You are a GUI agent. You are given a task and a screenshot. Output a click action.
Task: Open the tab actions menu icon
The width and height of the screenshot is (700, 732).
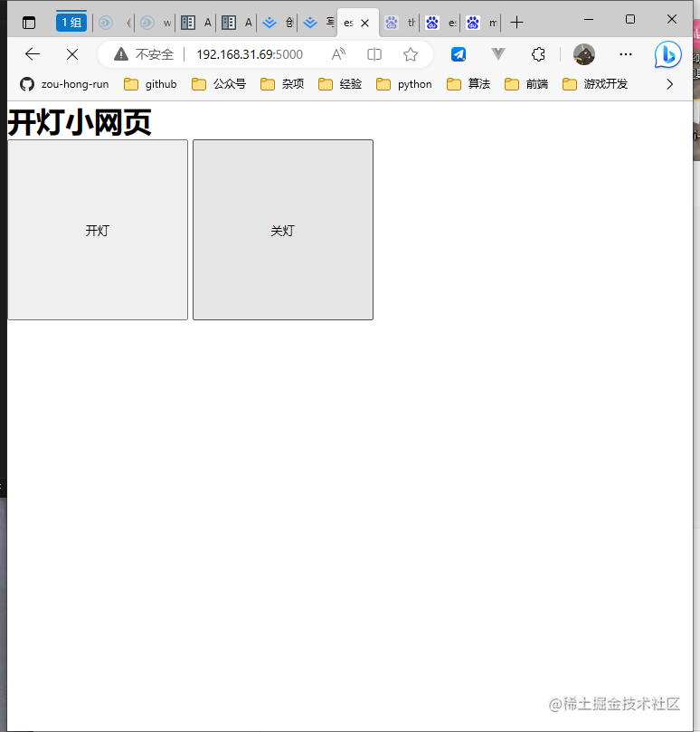29,23
